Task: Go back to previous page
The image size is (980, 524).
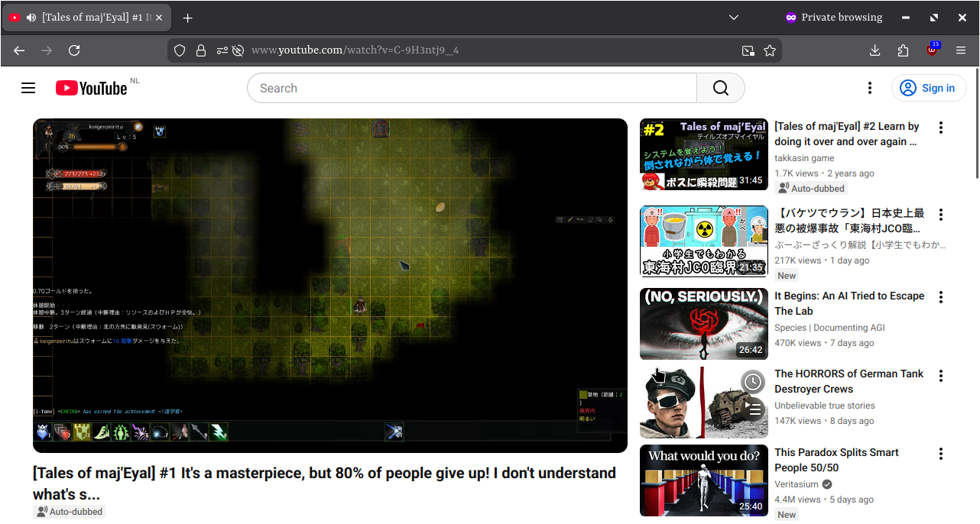Action: (x=19, y=50)
